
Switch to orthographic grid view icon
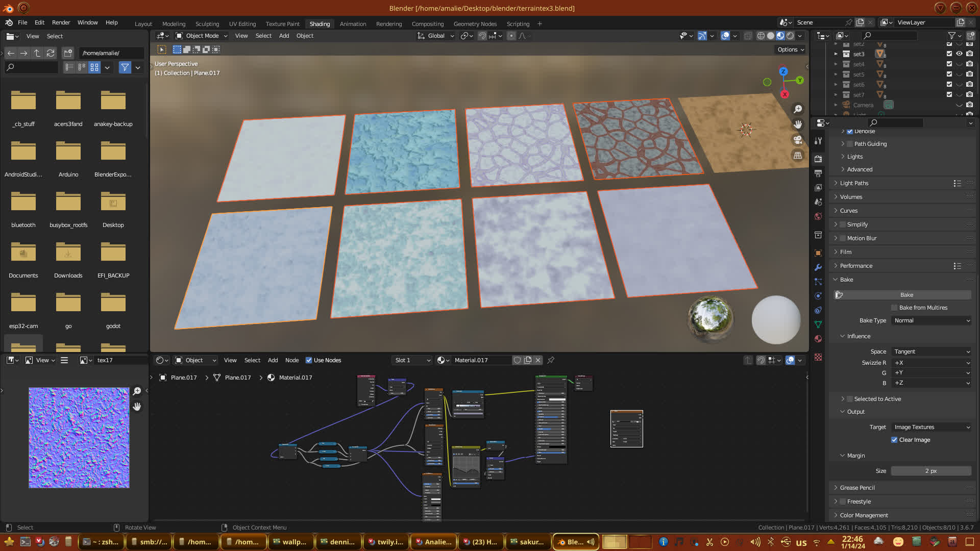click(798, 155)
